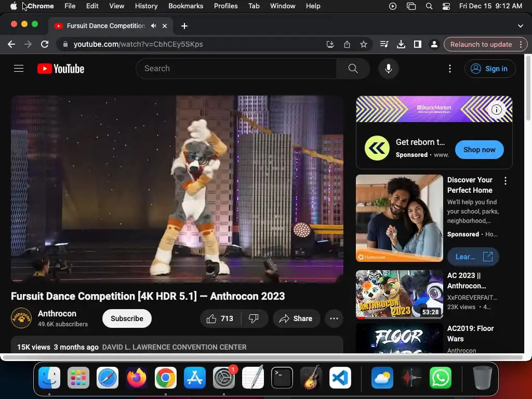The width and height of the screenshot is (532, 399).
Task: Open the Bookmarks menu
Action: 185,6
